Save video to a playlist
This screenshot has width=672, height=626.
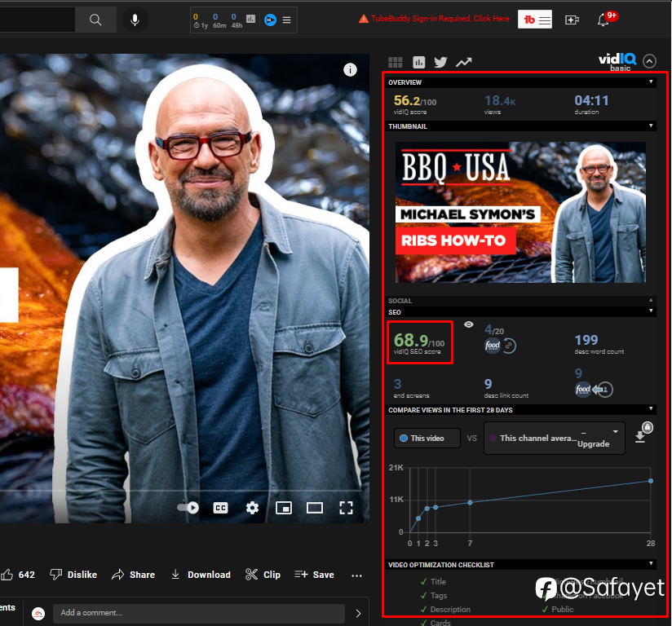(314, 575)
